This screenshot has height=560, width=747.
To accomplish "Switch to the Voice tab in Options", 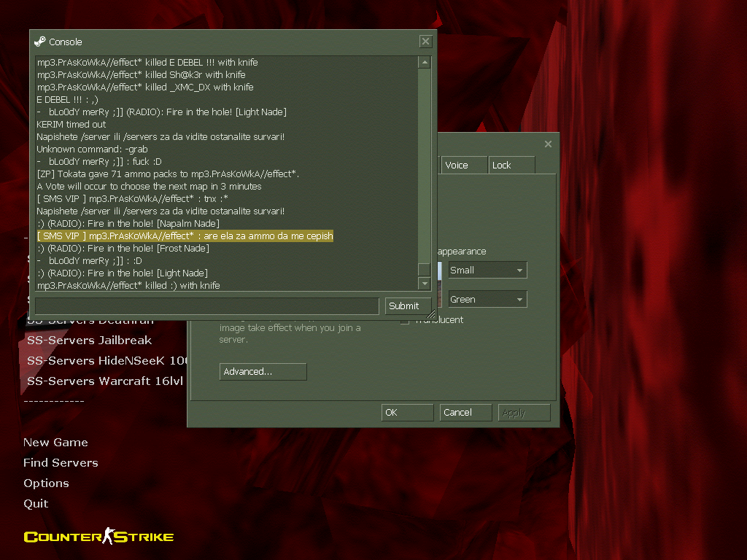I will coord(464,166).
